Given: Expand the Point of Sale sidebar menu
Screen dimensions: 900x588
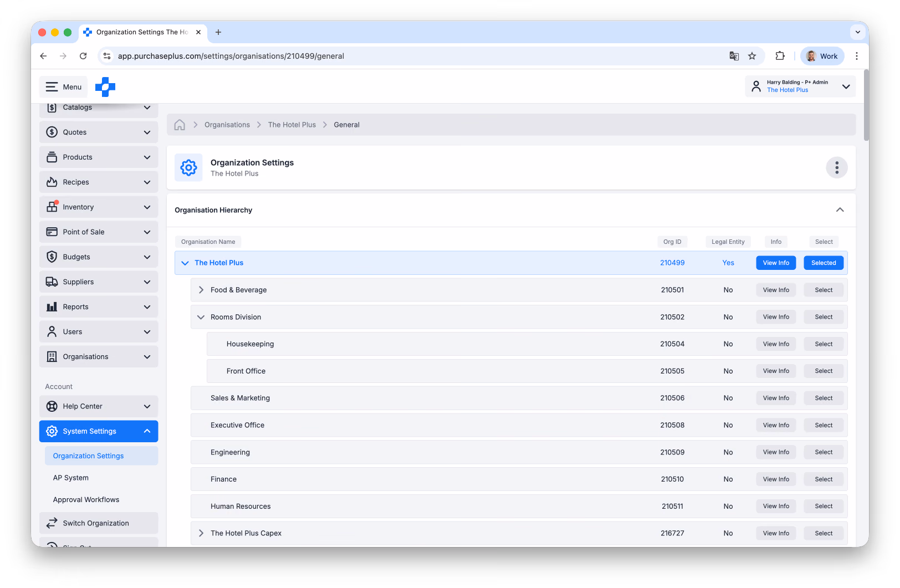Looking at the screenshot, I should pos(99,232).
